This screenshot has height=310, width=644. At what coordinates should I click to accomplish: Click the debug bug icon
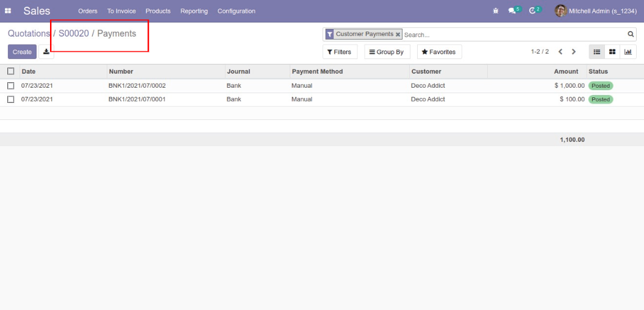[x=496, y=11]
